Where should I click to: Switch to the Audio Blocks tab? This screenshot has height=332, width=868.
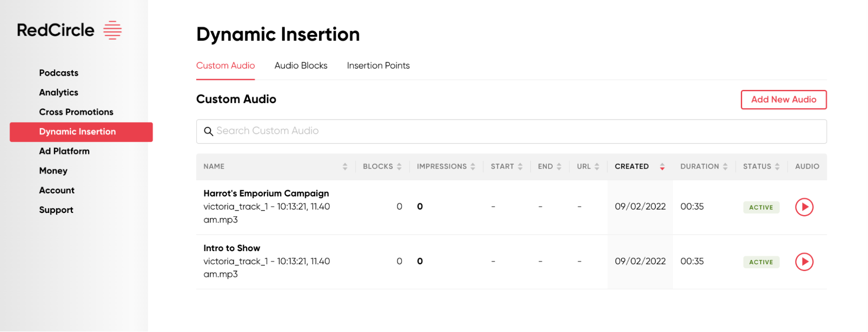click(300, 66)
